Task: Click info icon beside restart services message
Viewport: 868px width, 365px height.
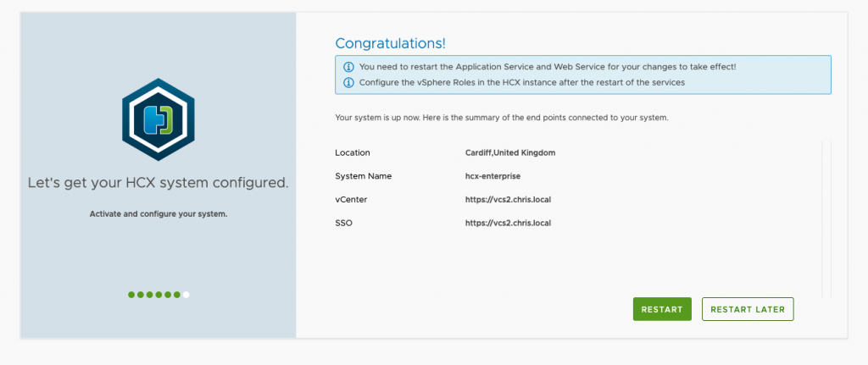Action: point(348,67)
